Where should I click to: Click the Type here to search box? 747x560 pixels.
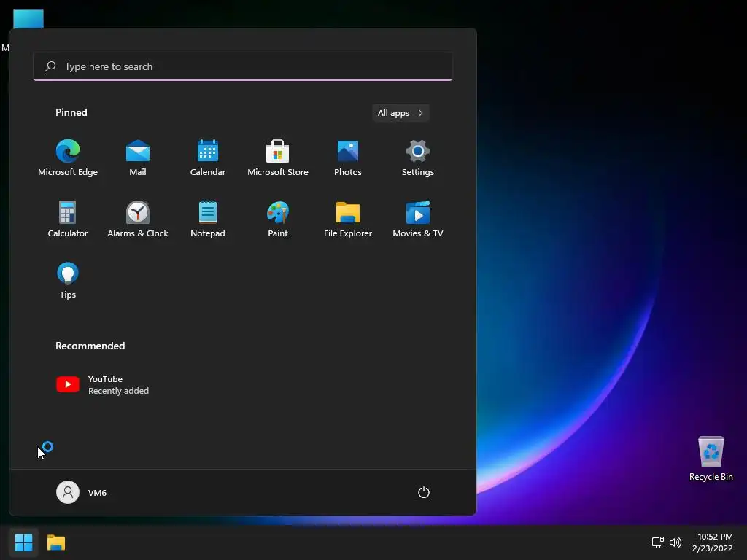click(x=243, y=66)
